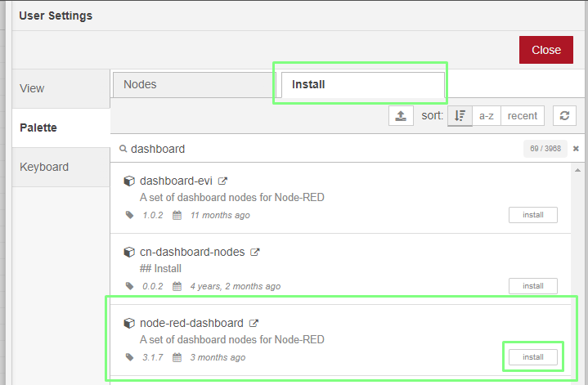This screenshot has height=385, width=588.
Task: Select the relevance sort icon
Action: click(460, 115)
